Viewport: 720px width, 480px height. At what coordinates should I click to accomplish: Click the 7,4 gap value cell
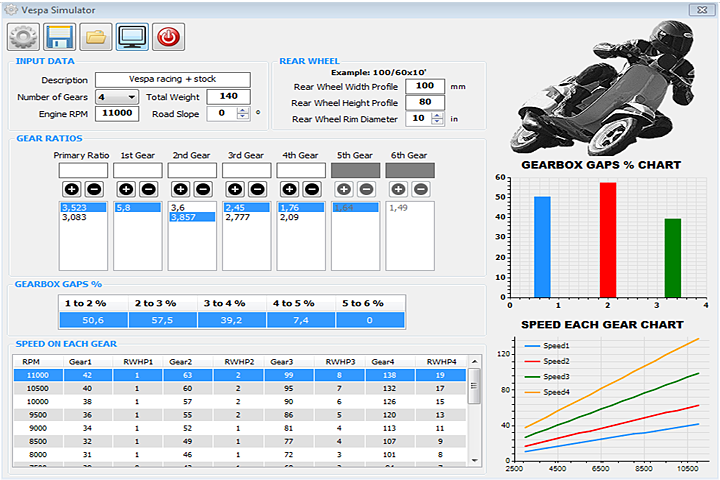(301, 320)
